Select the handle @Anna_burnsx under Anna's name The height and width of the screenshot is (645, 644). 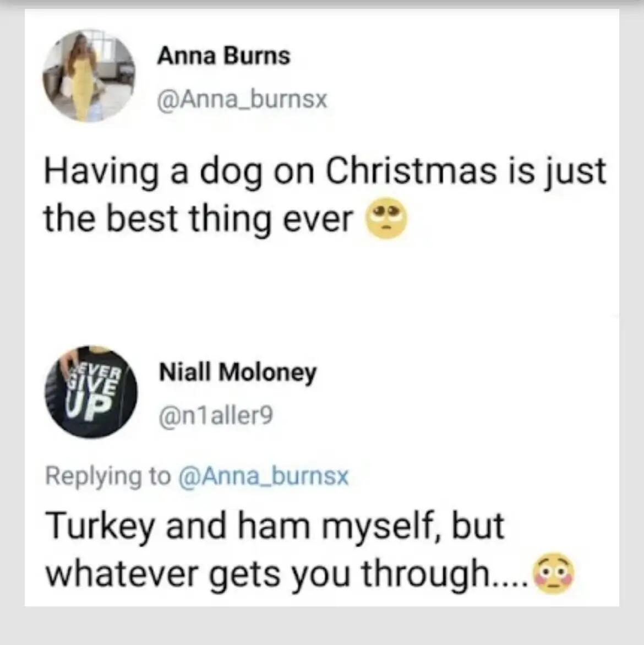pos(242,99)
